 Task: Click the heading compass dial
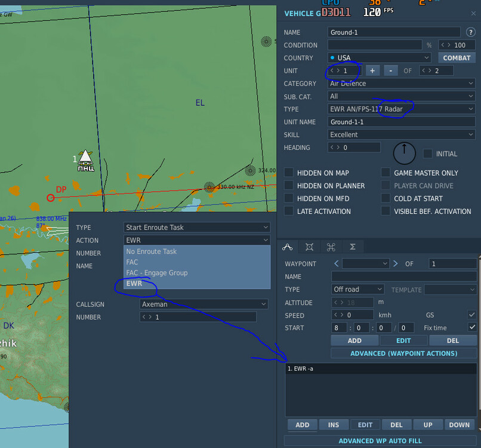[x=405, y=152]
